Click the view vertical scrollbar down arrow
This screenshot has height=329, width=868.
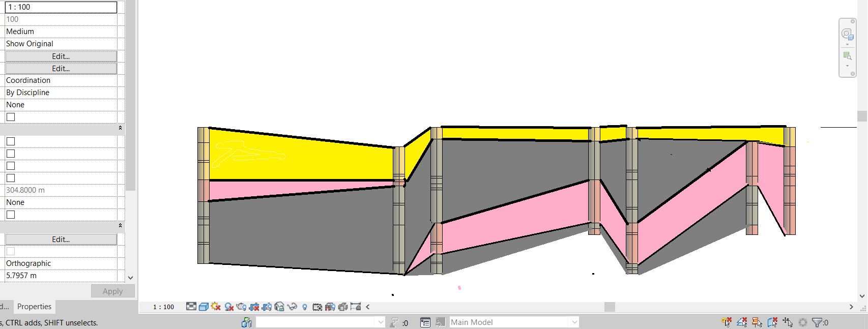pos(862,296)
